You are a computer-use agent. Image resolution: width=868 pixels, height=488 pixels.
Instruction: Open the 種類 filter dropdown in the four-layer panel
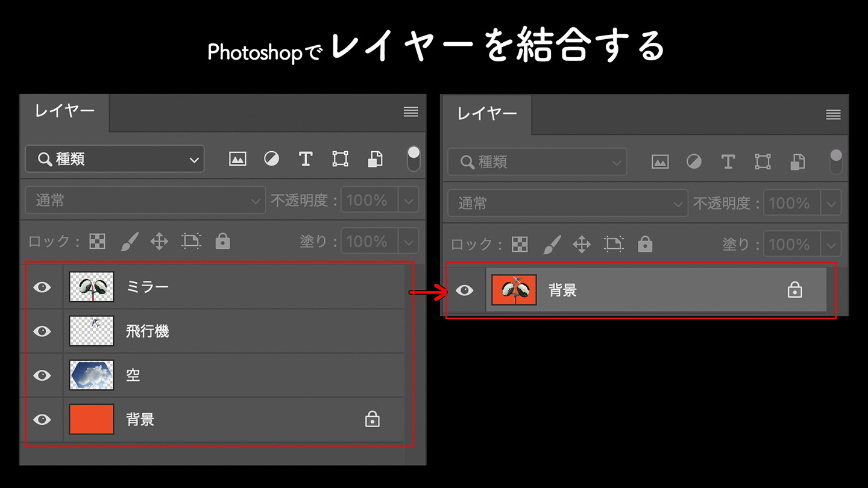[115, 159]
